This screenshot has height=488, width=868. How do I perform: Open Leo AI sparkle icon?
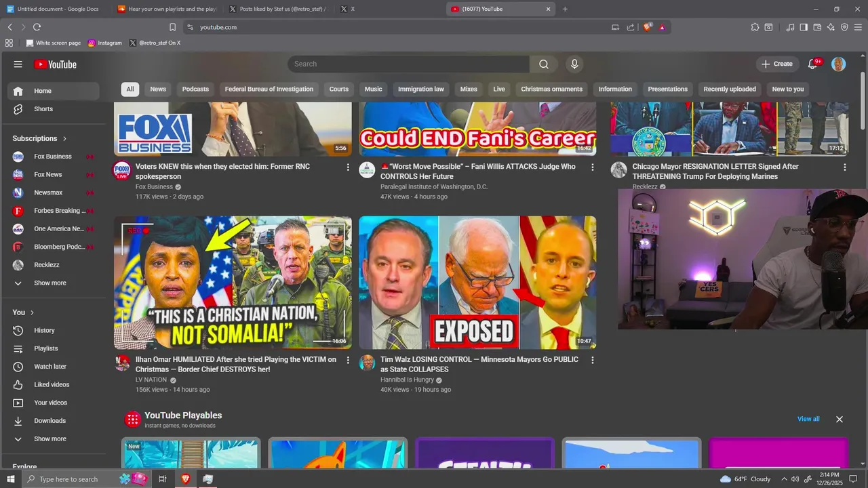[x=831, y=27]
